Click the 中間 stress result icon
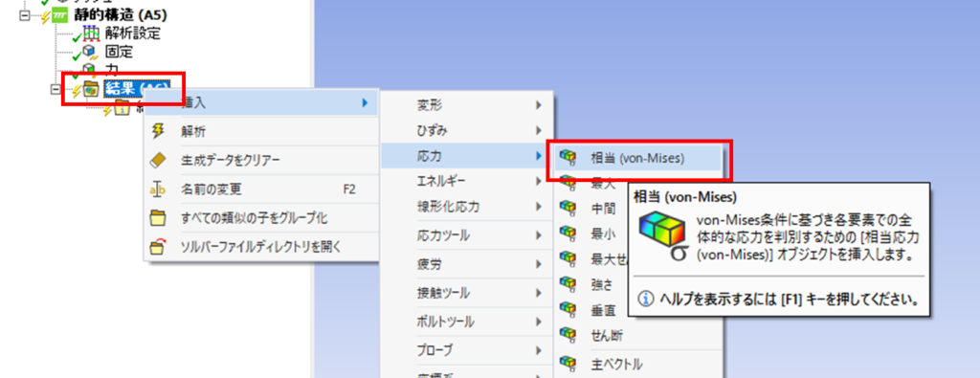This screenshot has width=980, height=378. 568,208
